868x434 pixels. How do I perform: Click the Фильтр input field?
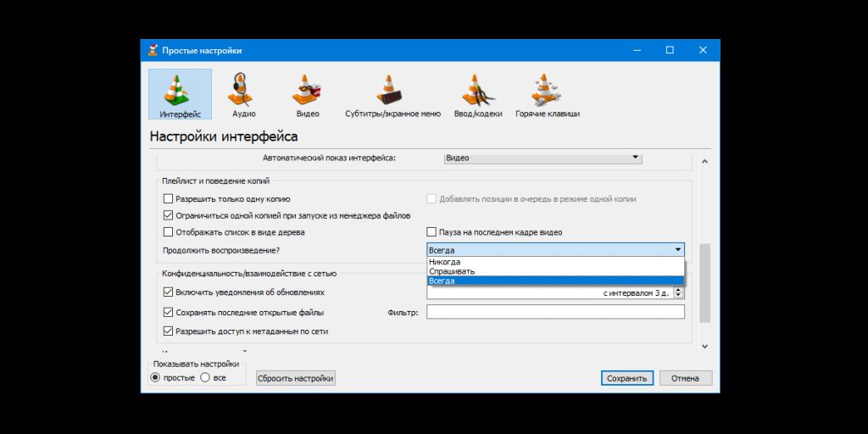[555, 312]
